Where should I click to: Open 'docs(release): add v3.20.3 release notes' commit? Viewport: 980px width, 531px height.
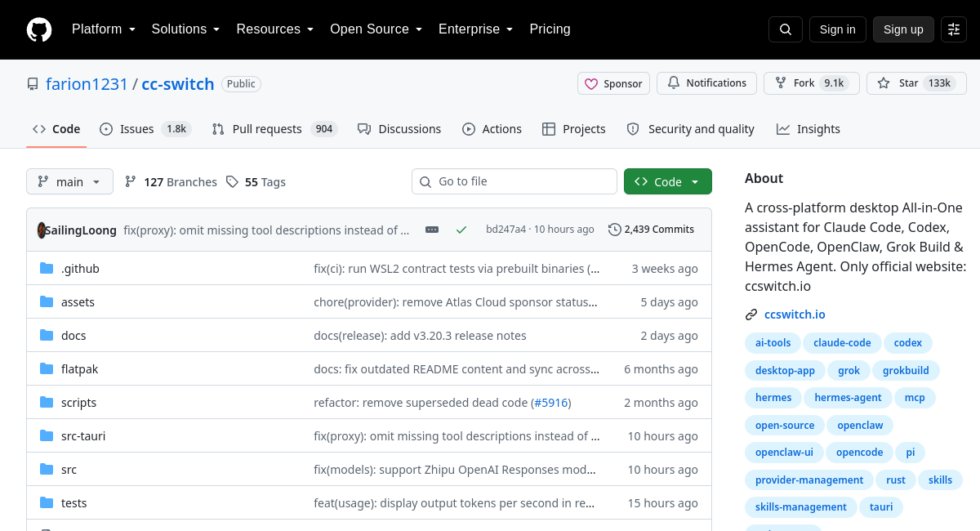421,336
